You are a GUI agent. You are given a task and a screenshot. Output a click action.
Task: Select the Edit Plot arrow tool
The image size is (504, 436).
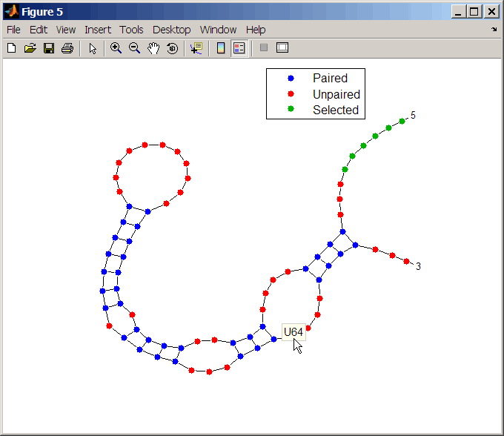point(93,48)
